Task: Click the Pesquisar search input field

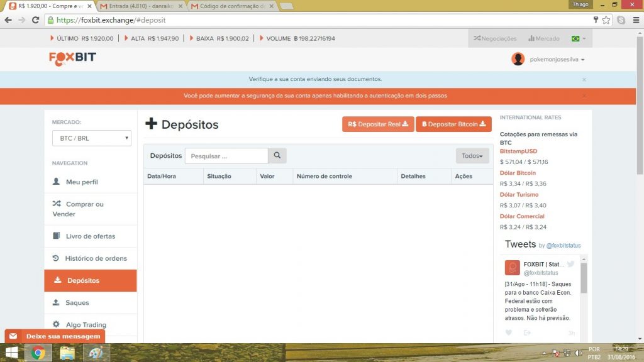Action: [226, 156]
